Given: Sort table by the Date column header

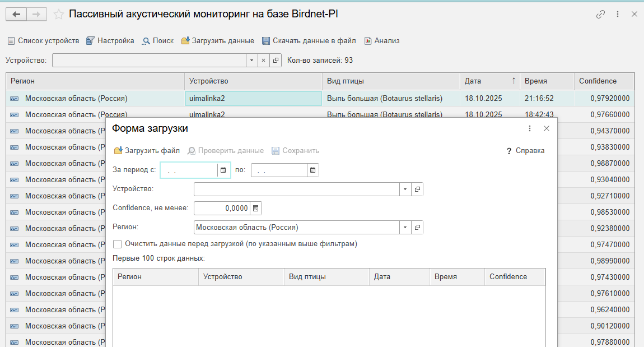Looking at the screenshot, I should pyautogui.click(x=489, y=81).
